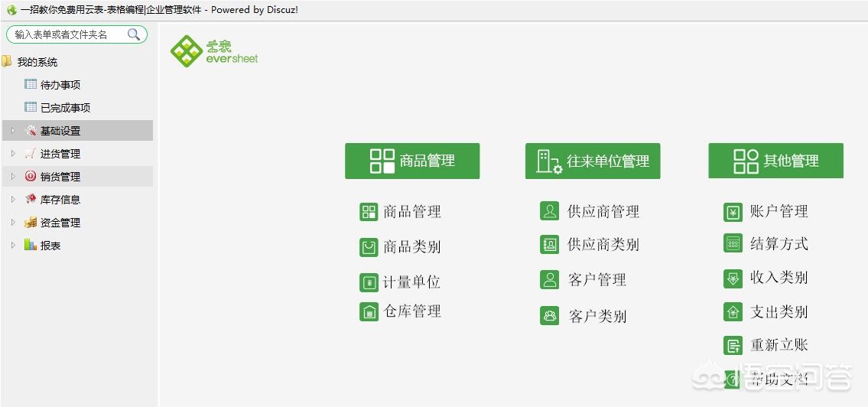Select 报表 tree item label
The height and width of the screenshot is (407, 868).
coord(50,246)
